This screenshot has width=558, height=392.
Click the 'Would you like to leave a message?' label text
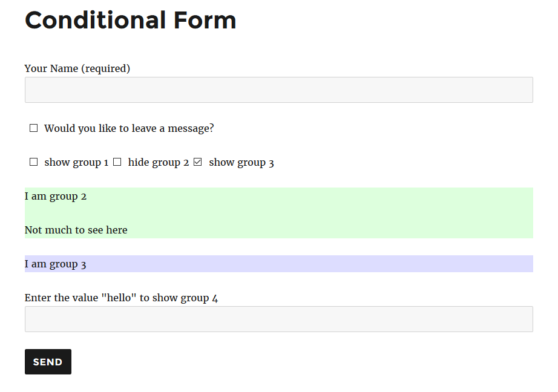click(x=129, y=128)
